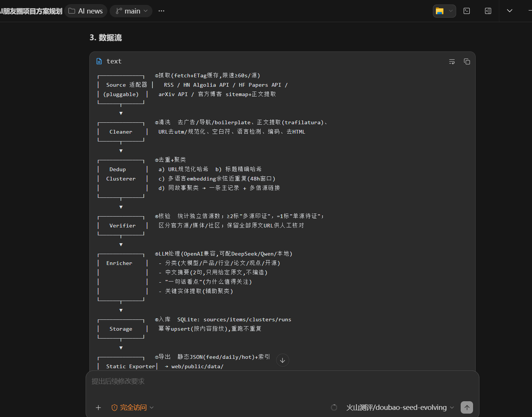
Task: Click the 'Clusterer' label in diagram
Action: [121, 179]
